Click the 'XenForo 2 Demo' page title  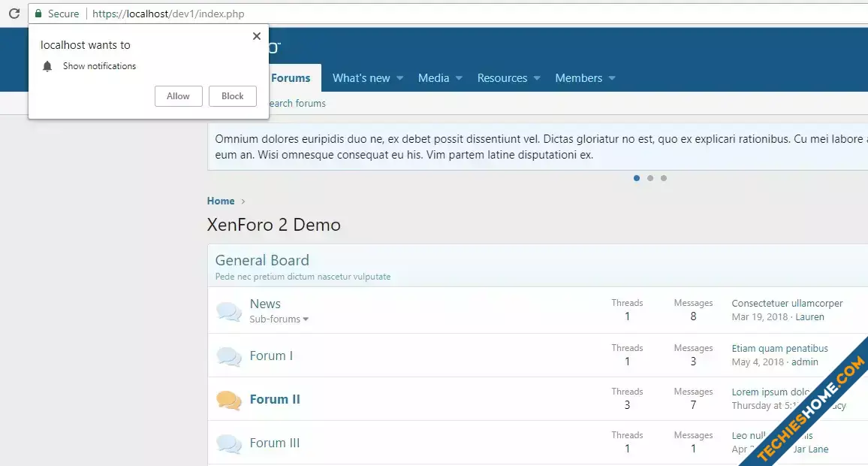[274, 225]
